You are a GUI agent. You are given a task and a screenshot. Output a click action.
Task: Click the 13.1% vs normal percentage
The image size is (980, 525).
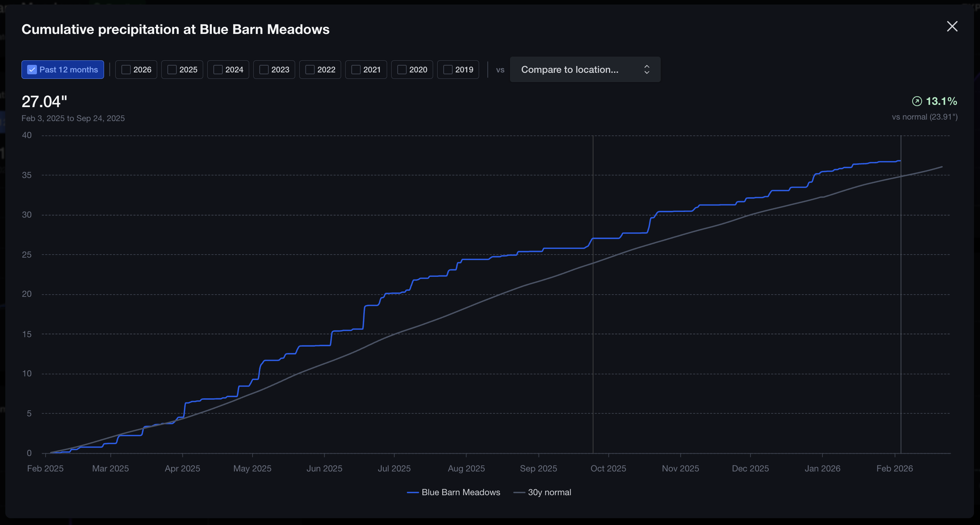941,101
